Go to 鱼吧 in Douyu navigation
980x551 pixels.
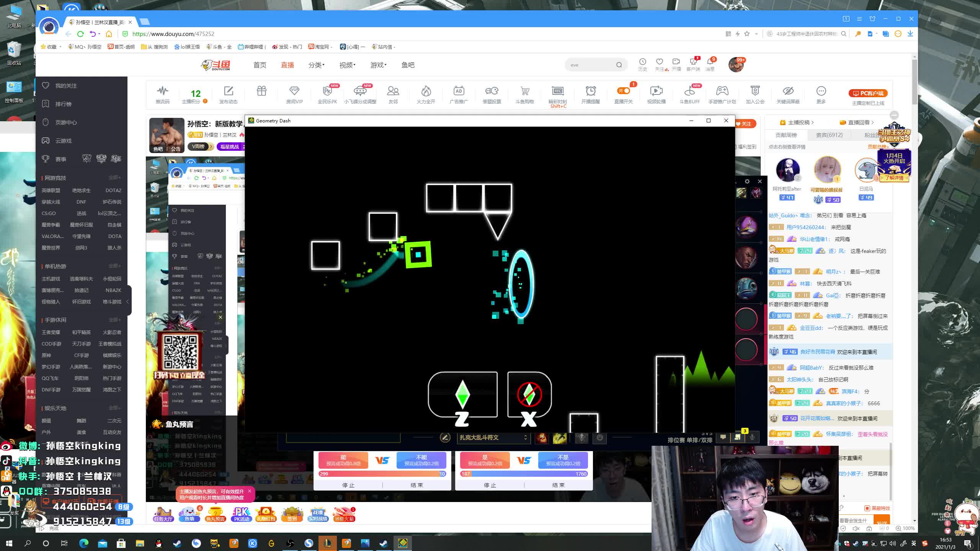coord(408,65)
